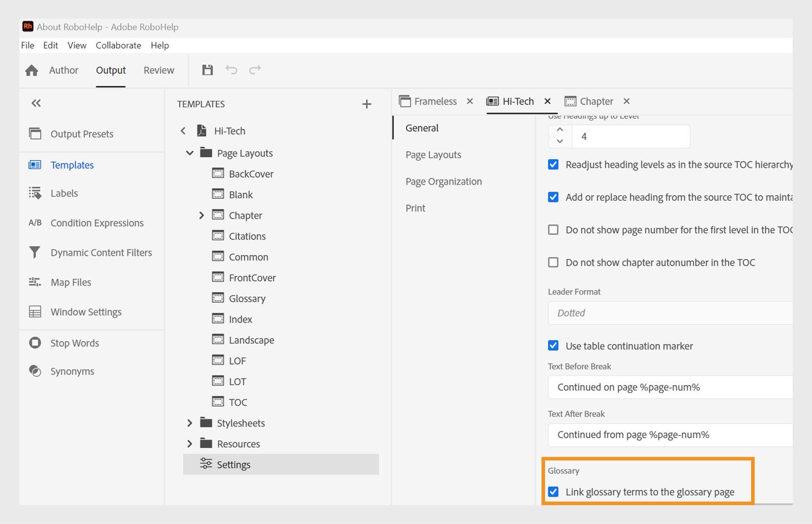Expand the Resources folder

click(x=190, y=444)
